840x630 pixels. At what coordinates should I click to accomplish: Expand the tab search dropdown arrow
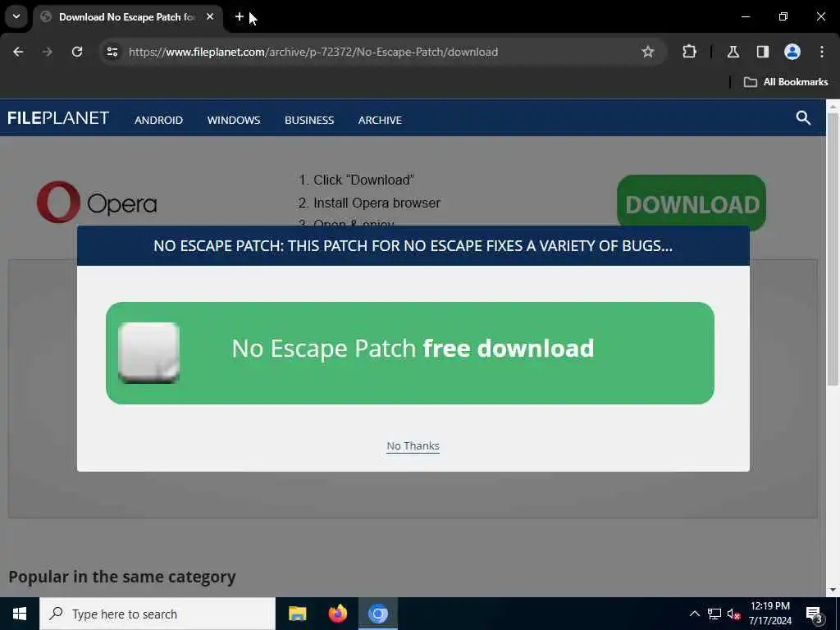(16, 16)
